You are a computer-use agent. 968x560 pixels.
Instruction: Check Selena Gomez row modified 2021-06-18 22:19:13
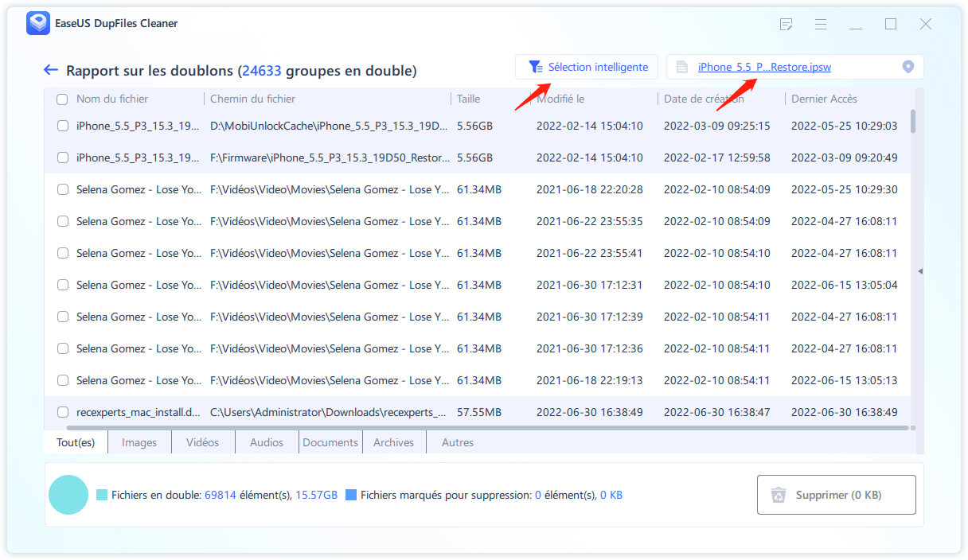pos(62,380)
